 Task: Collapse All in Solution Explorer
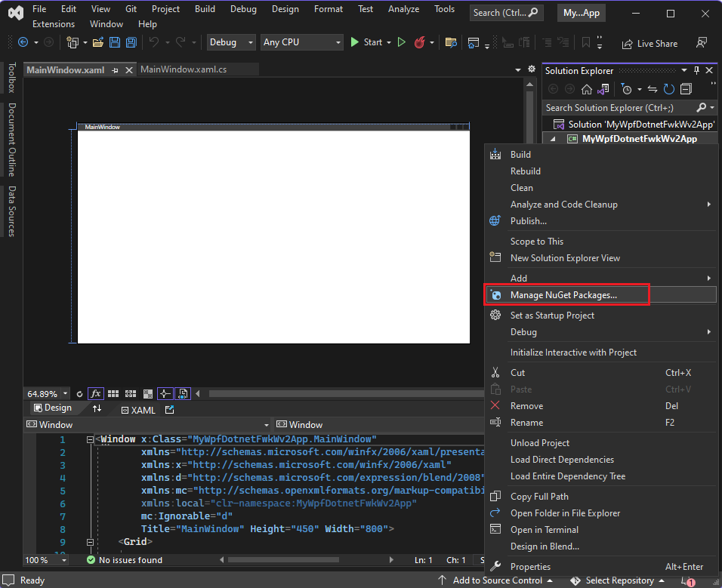685,88
